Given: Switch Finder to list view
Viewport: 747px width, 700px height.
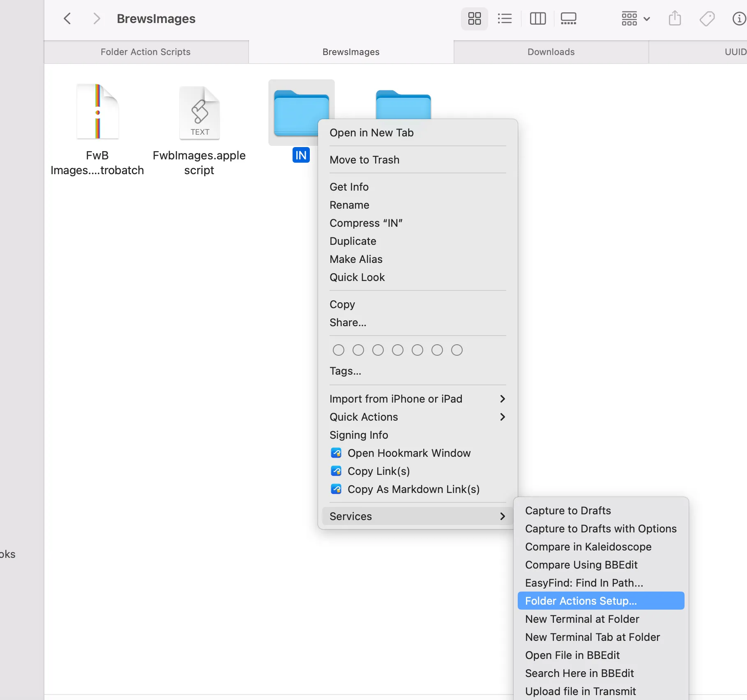Looking at the screenshot, I should coord(505,18).
